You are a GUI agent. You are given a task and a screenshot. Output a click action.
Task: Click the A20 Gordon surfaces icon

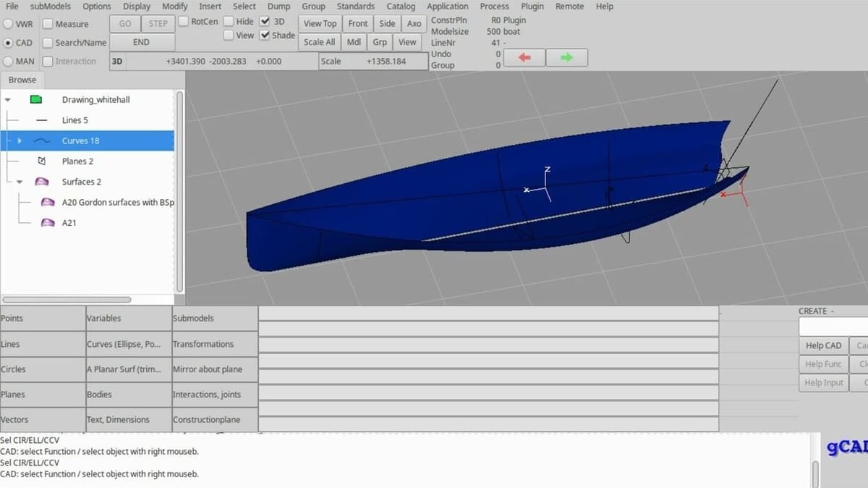48,202
